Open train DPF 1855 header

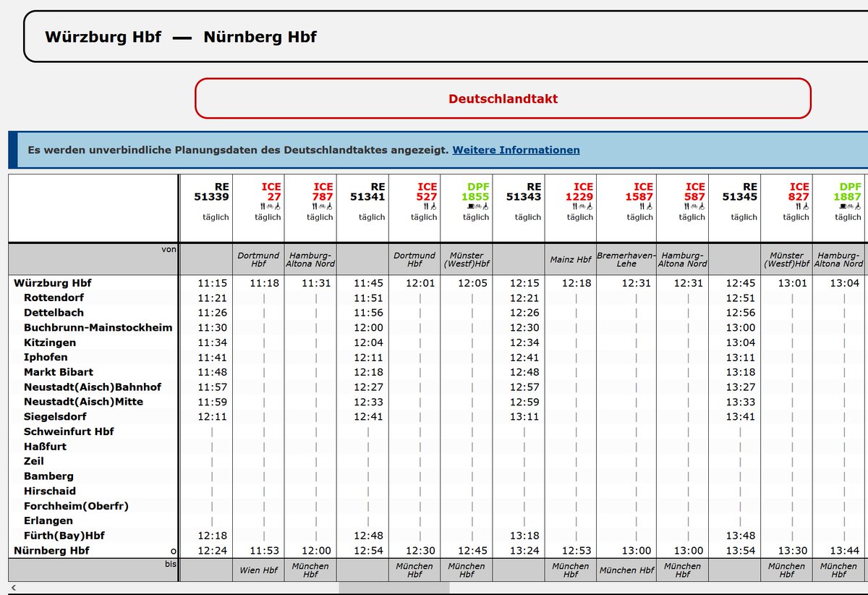tap(476, 192)
